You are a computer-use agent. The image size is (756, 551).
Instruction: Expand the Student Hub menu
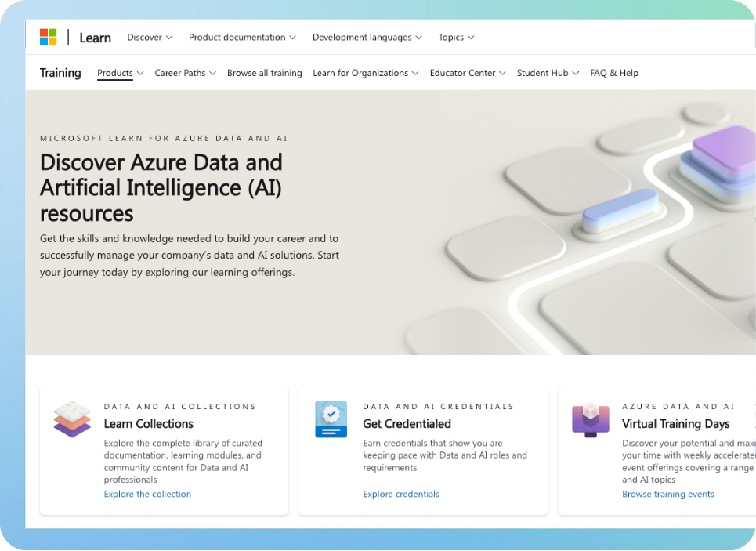(548, 73)
